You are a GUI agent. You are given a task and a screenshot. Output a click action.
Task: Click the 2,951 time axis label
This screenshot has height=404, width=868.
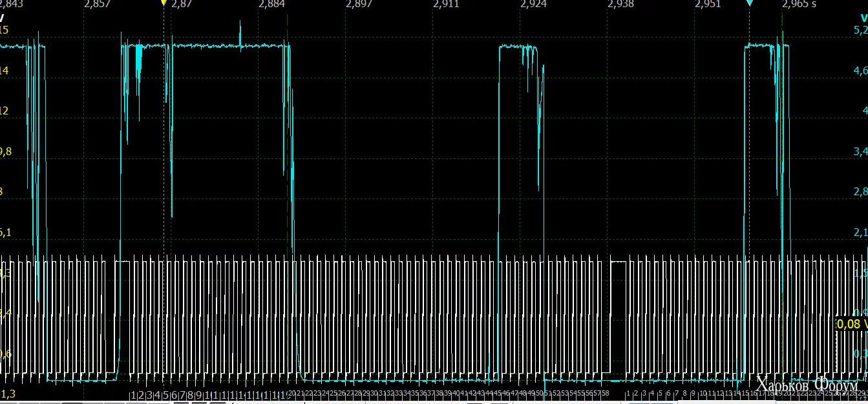pos(708,4)
